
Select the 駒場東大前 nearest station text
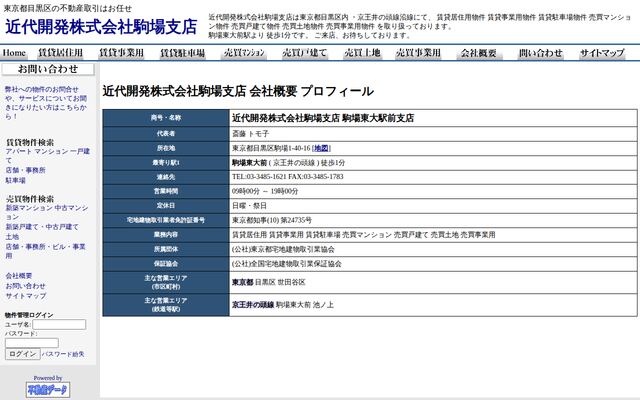(x=249, y=162)
